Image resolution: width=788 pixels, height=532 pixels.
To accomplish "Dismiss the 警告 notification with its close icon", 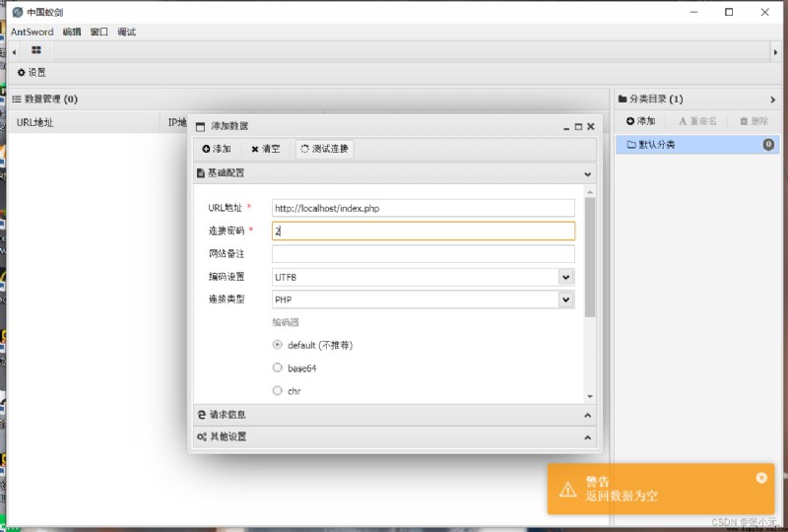I will [761, 478].
